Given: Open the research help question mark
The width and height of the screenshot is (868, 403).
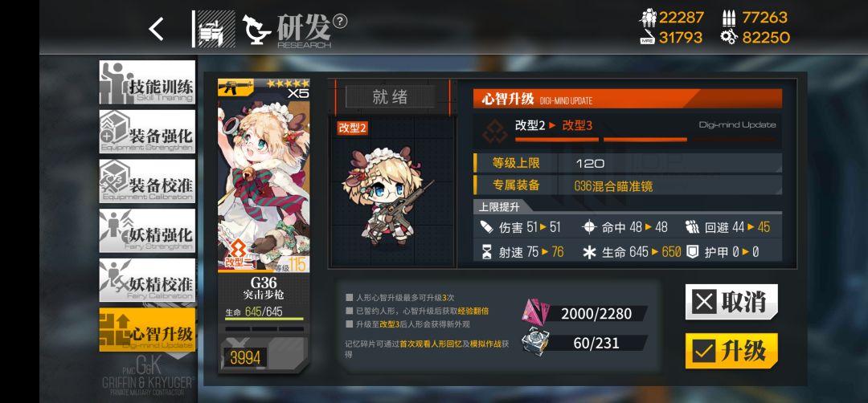Looking at the screenshot, I should tap(341, 21).
